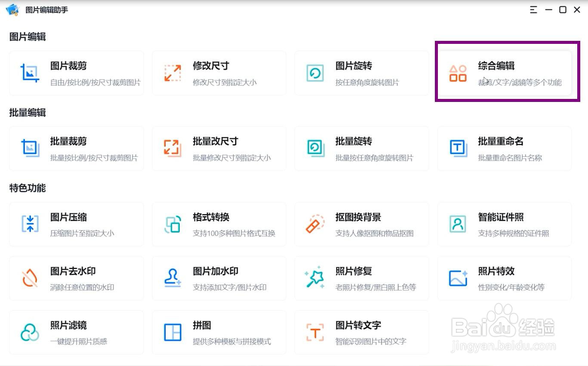The width and height of the screenshot is (588, 366).
Task: Open the 图片压缩 (Image Compression) tool
Action: click(x=76, y=224)
